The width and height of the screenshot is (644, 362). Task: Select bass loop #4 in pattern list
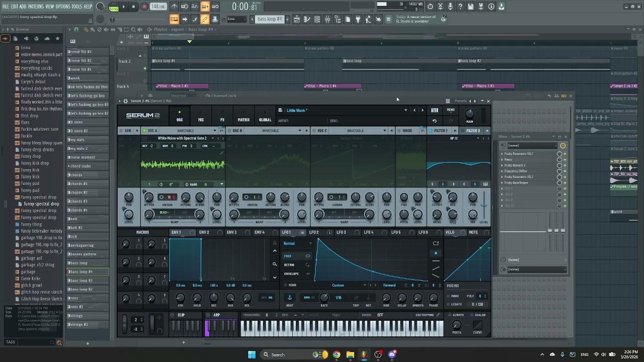(x=88, y=271)
